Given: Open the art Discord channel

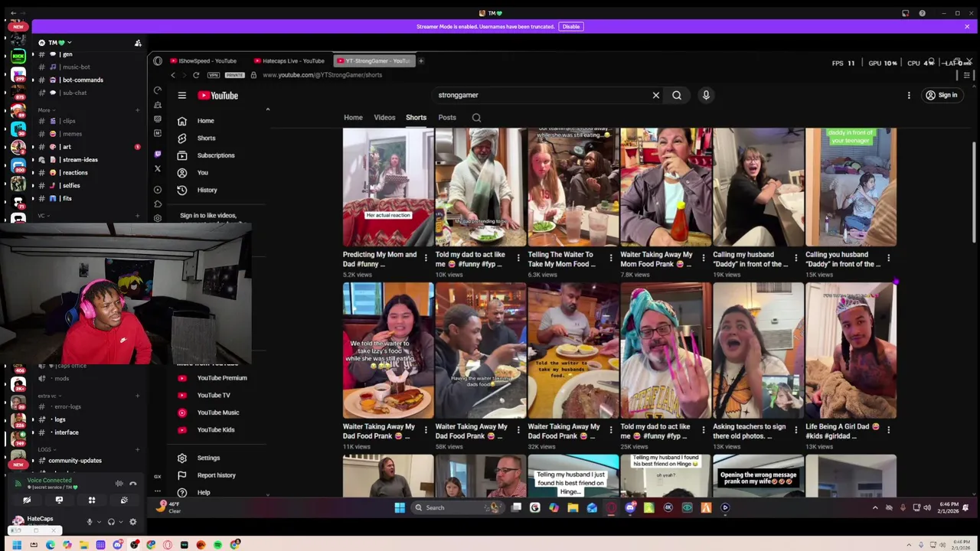Looking at the screenshot, I should [67, 147].
